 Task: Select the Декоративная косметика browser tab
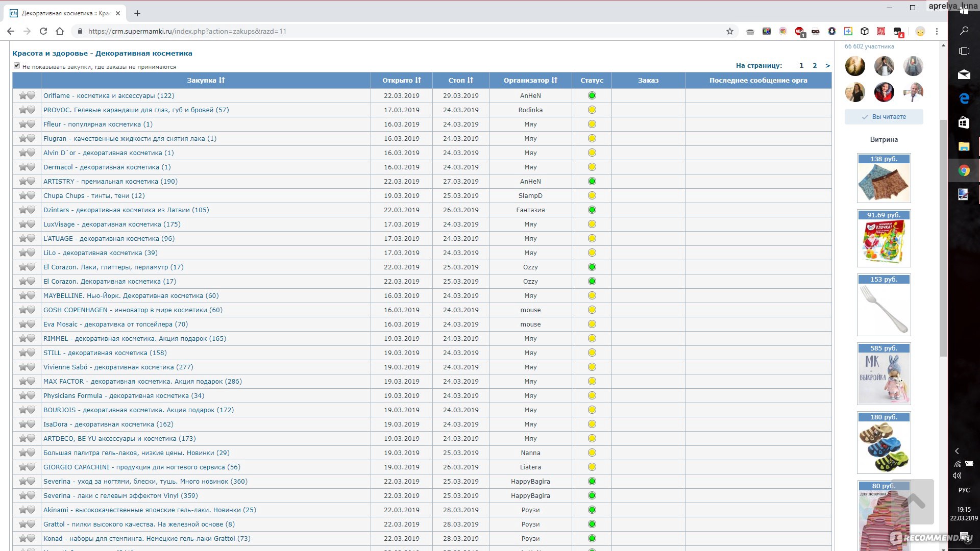65,13
